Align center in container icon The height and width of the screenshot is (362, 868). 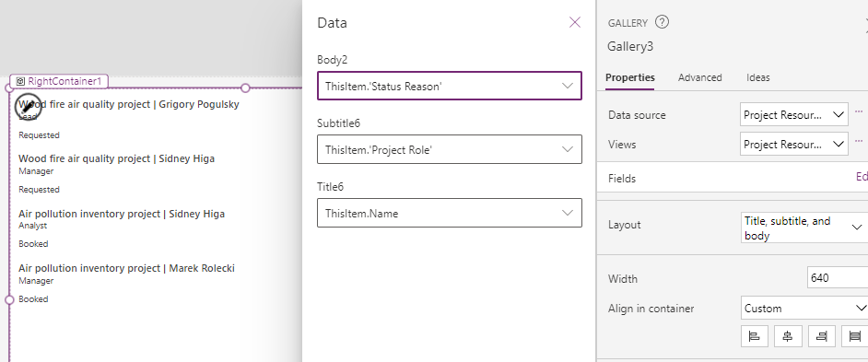click(x=788, y=336)
